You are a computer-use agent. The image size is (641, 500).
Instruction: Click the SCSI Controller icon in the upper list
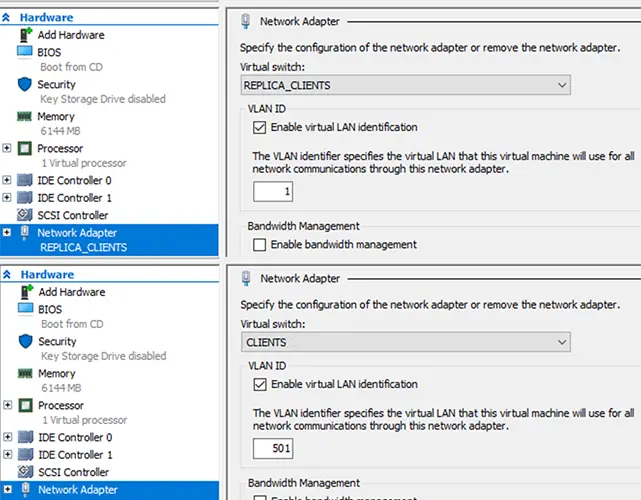pos(25,215)
